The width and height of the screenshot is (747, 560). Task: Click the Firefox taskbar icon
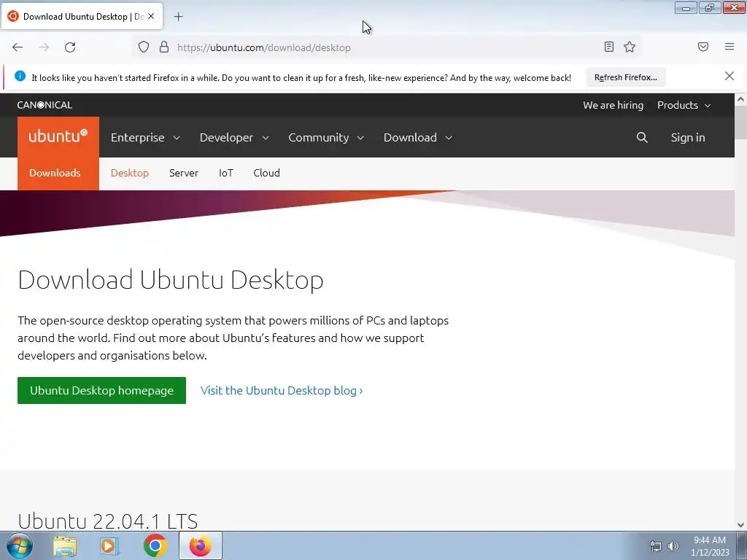point(201,545)
